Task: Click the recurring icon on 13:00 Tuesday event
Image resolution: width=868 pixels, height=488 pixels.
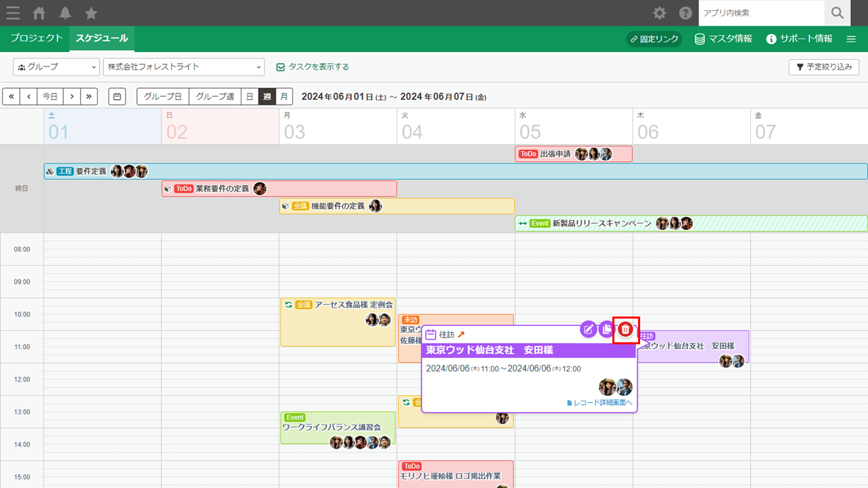Action: click(406, 403)
